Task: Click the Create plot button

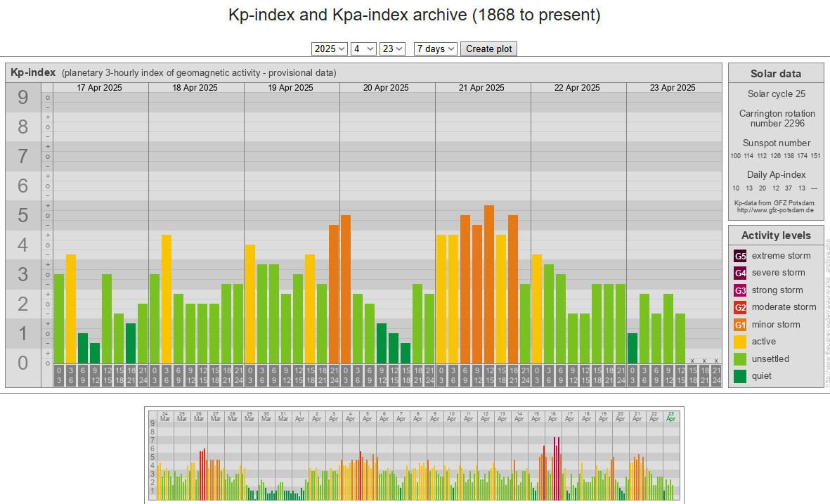Action: [488, 49]
